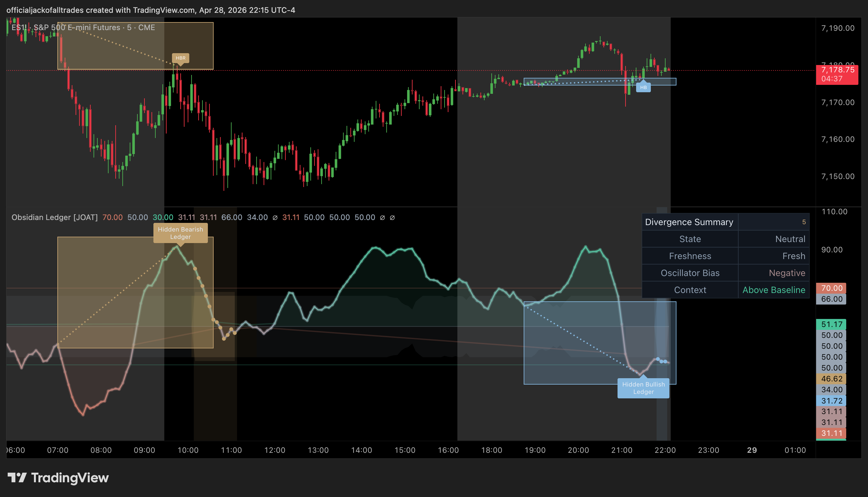Click the Divergence Summary table header
The image size is (868, 497).
coord(689,222)
